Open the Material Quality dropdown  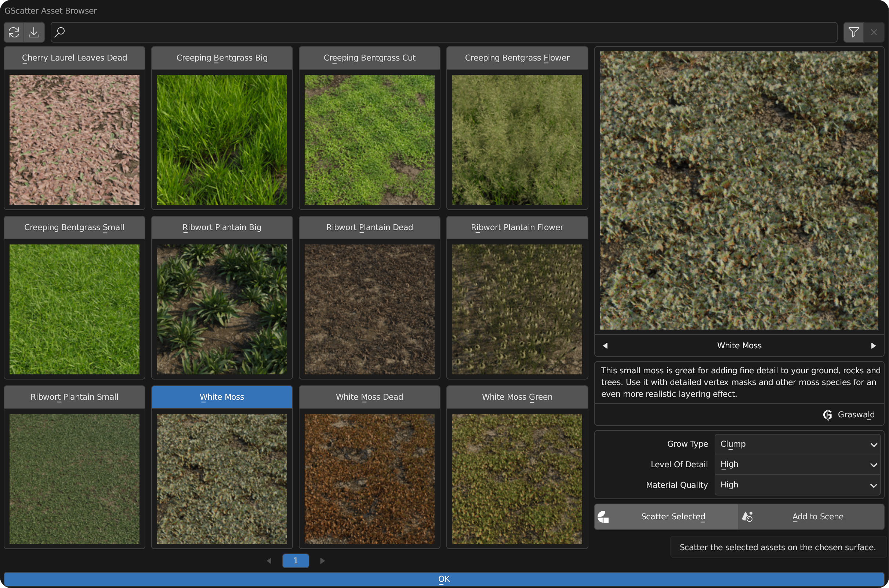[x=797, y=485]
